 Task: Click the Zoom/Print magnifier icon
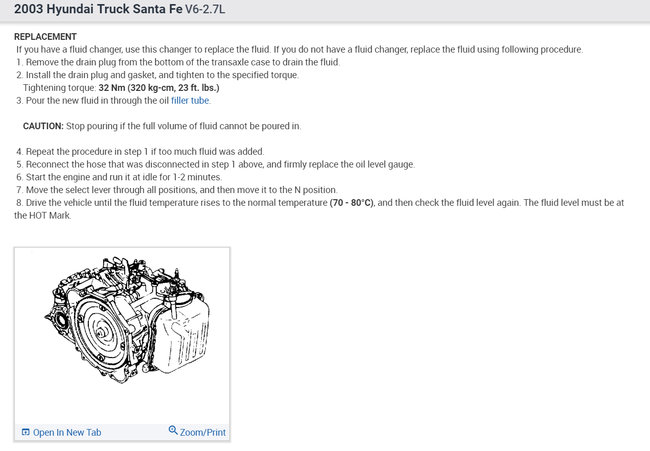click(173, 430)
